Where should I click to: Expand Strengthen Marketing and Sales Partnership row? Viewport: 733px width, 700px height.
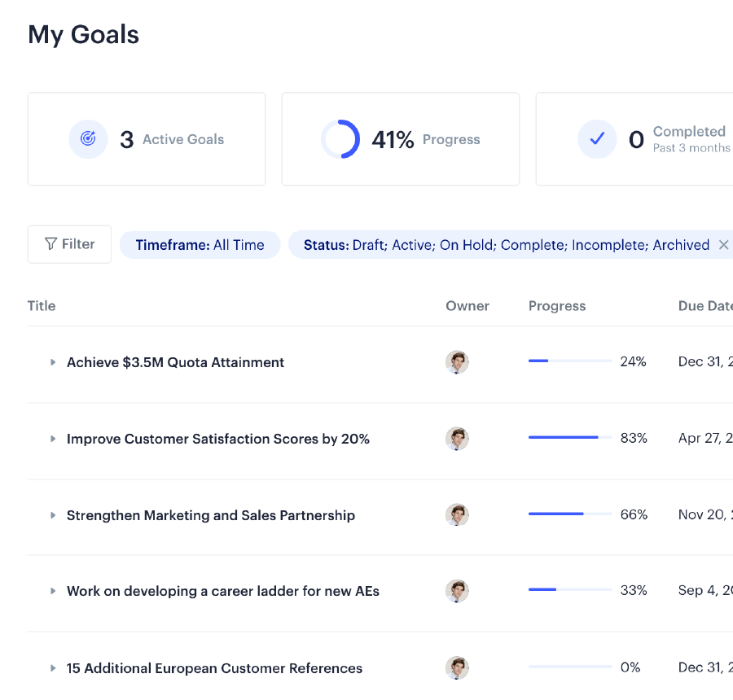tap(53, 515)
